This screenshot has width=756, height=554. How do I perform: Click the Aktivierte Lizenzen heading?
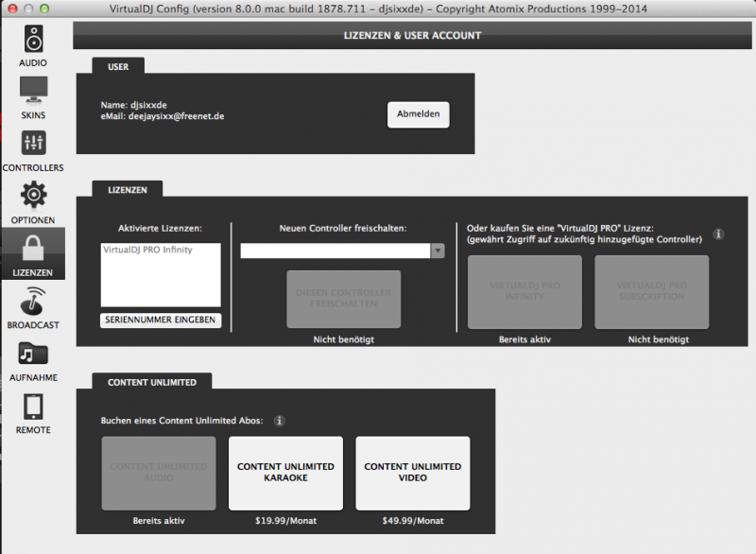click(x=160, y=228)
